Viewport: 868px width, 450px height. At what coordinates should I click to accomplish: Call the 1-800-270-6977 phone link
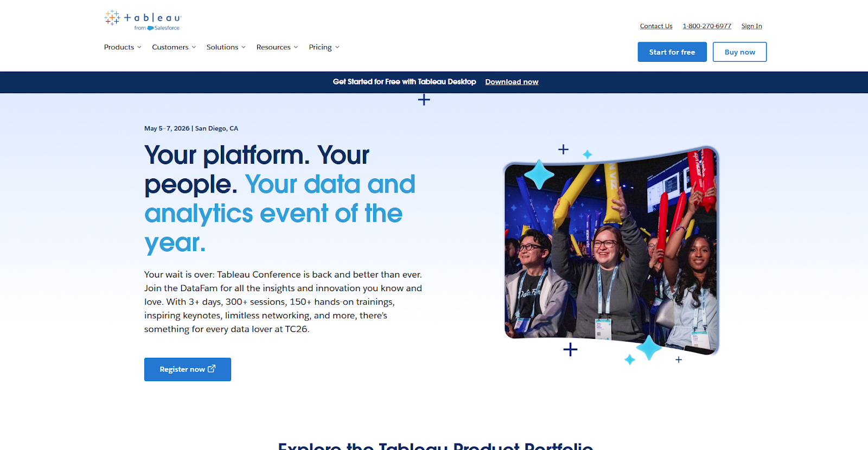click(x=707, y=26)
